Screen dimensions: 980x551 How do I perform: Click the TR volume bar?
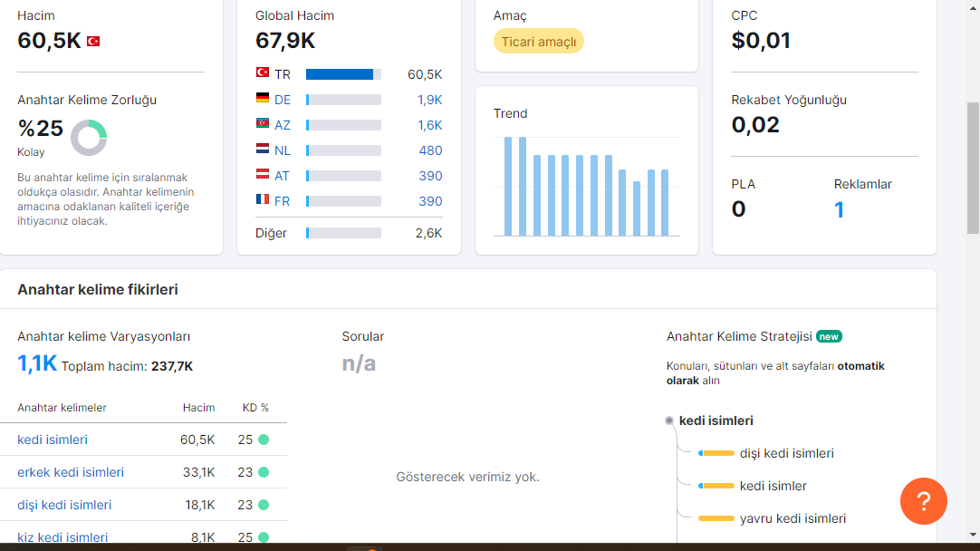pos(344,74)
